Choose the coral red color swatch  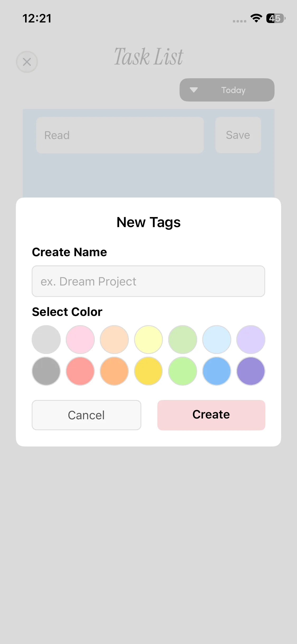point(80,371)
